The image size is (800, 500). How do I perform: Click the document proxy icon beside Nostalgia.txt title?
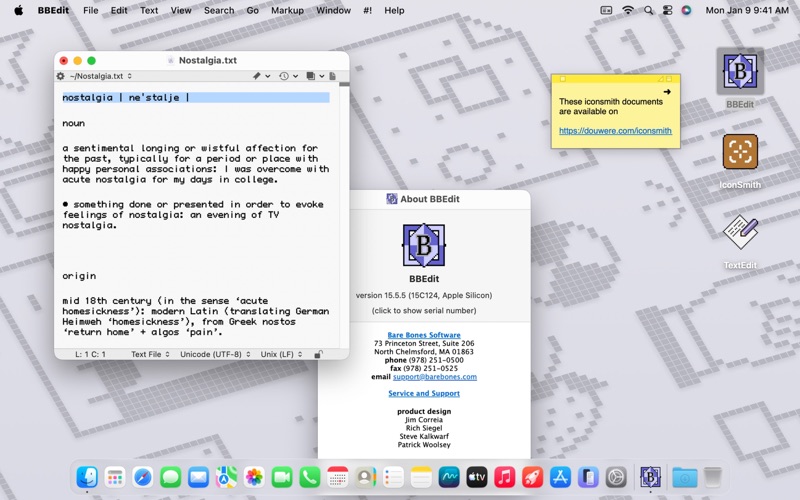(x=171, y=60)
